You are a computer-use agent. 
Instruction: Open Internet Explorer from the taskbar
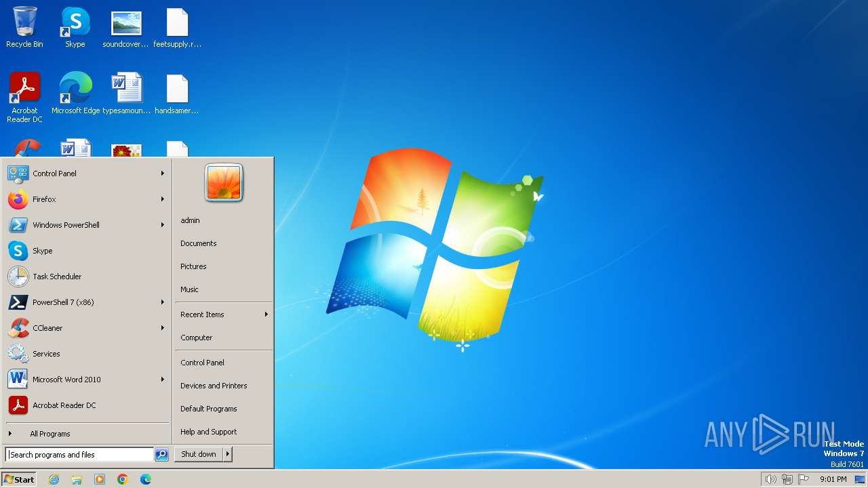click(54, 479)
